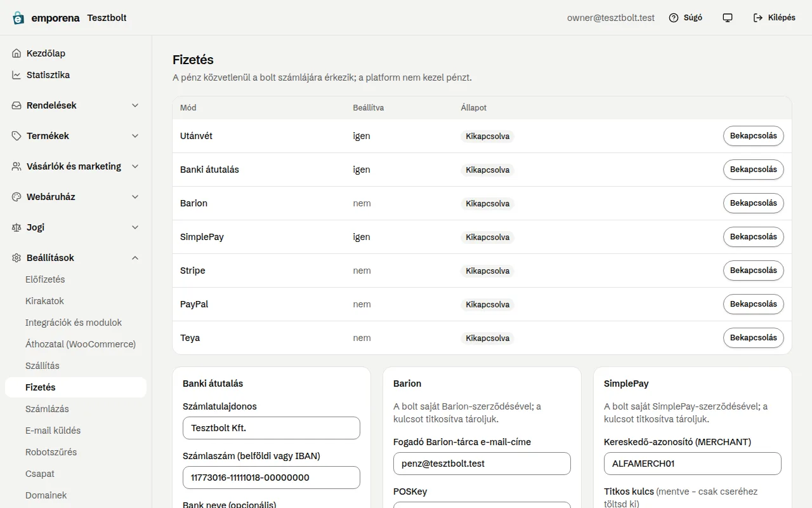Open Integrációk és modulok page
This screenshot has height=508, width=812.
[75, 323]
